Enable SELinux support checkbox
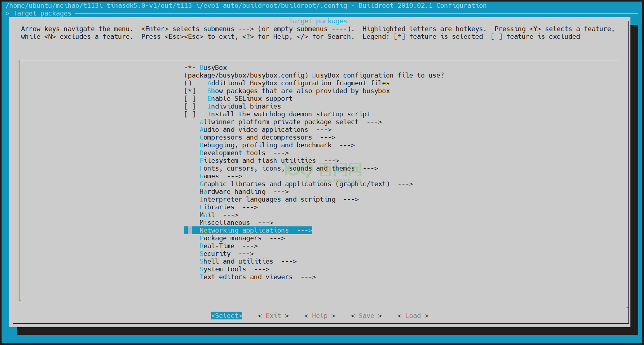The height and width of the screenshot is (345, 644). pyautogui.click(x=190, y=98)
